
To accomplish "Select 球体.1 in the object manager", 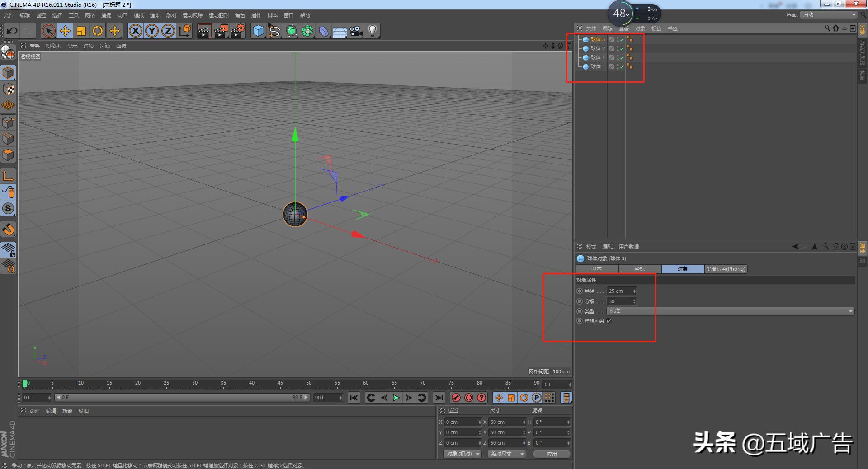I will [x=597, y=57].
